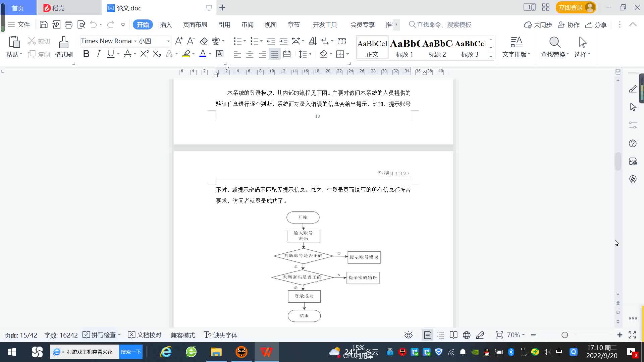Click the Undo arrow
The height and width of the screenshot is (362, 644).
click(94, 24)
